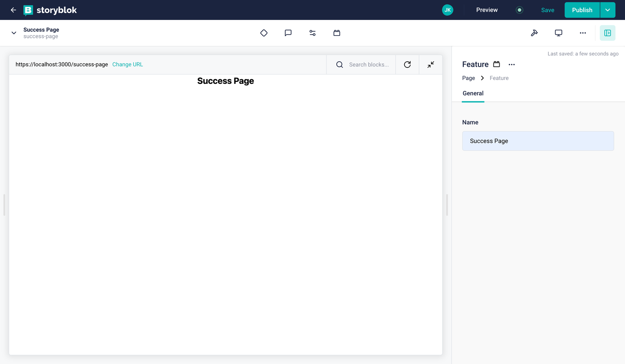
Task: Click the Feature block title
Action: 475,64
